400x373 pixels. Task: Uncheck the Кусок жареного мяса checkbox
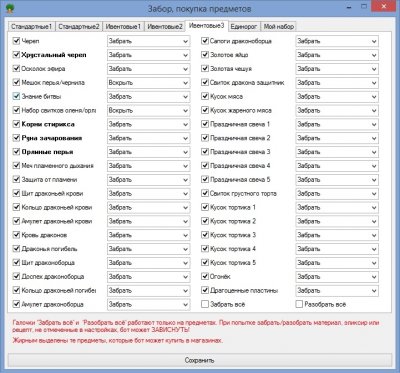(x=205, y=110)
